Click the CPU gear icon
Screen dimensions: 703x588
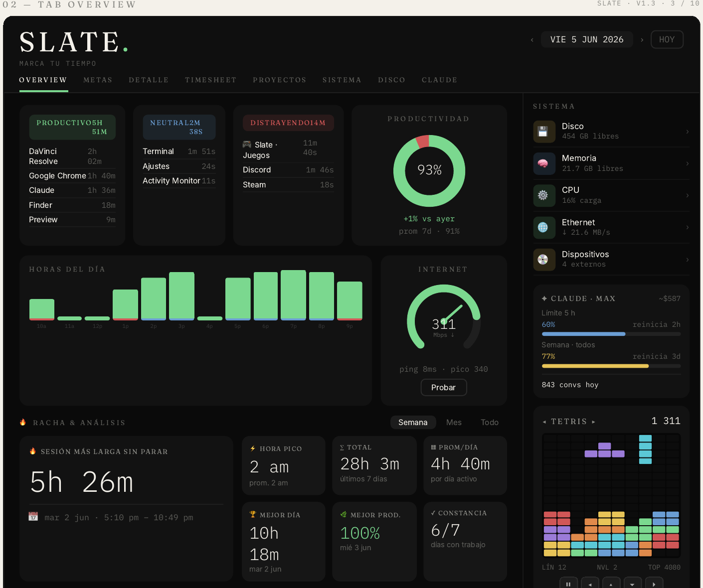tap(543, 195)
